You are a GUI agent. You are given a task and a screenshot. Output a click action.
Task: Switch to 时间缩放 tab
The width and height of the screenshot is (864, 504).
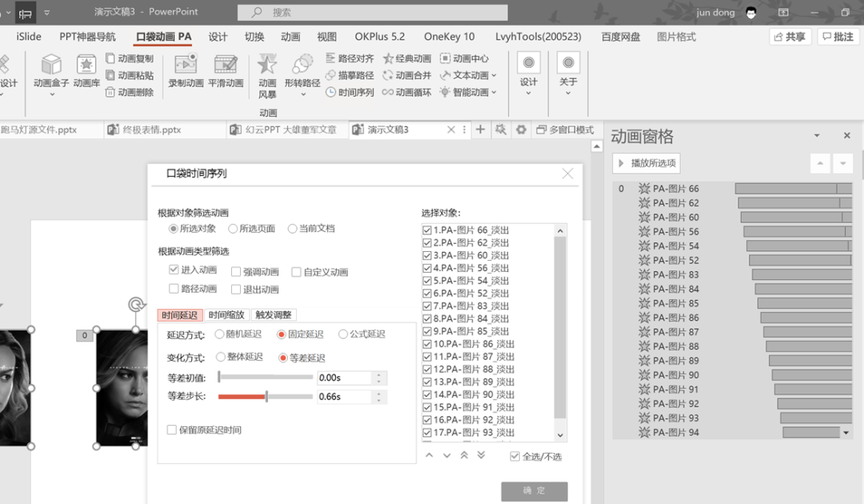pos(226,315)
